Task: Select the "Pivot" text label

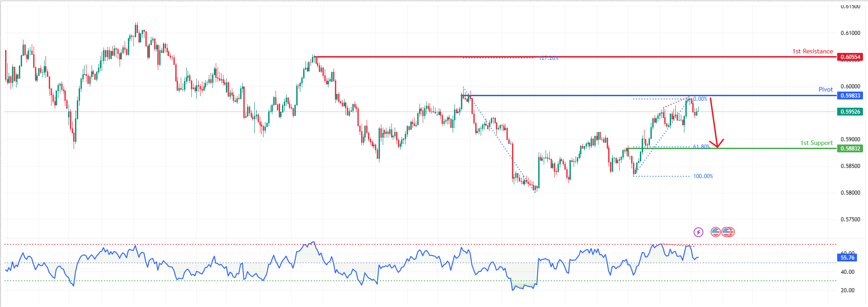Action: tap(826, 89)
